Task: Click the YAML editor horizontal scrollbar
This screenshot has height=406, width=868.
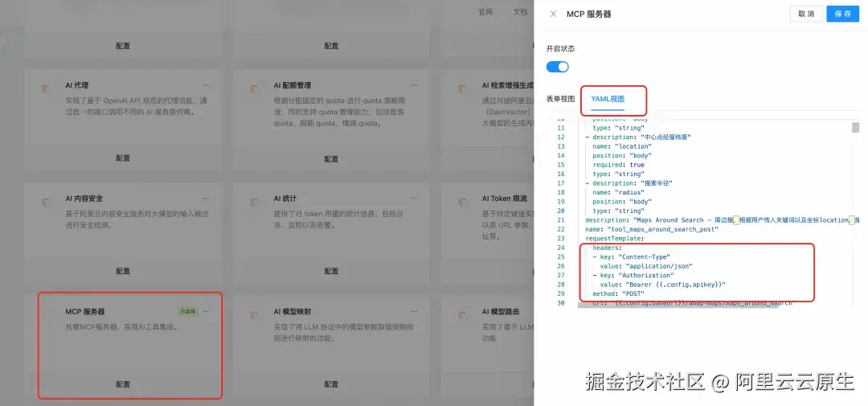Action: click(x=678, y=305)
